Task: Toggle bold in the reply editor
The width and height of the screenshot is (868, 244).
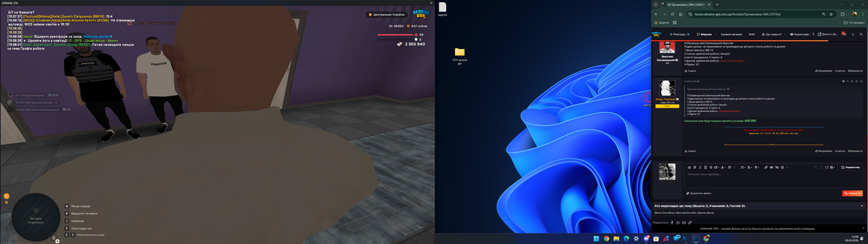Action: [x=694, y=167]
